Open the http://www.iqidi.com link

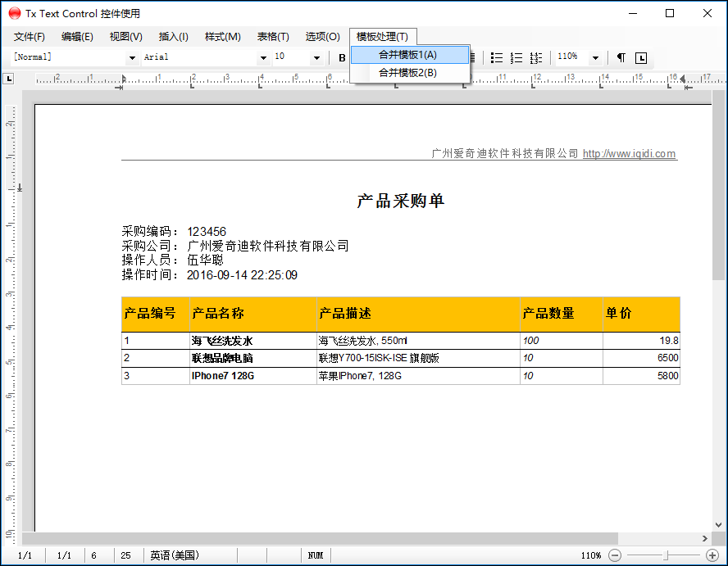pos(629,153)
